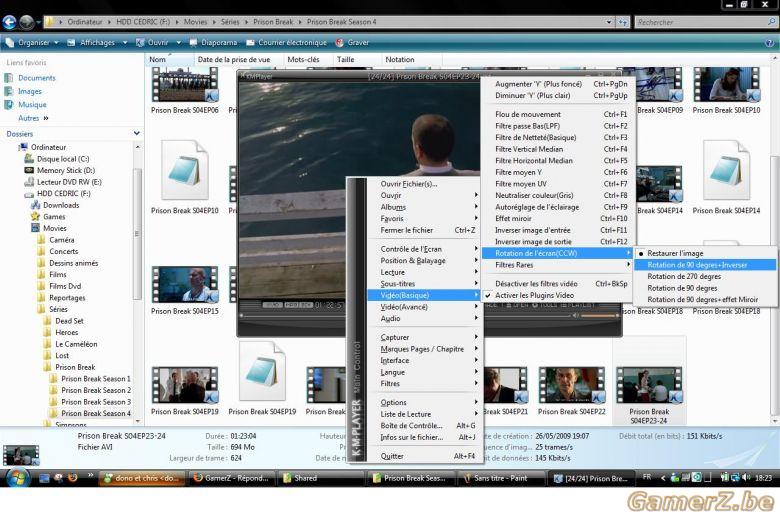Choose Fermer le fichier menu entry
Viewport: 780px width, 519px height.
point(423,230)
